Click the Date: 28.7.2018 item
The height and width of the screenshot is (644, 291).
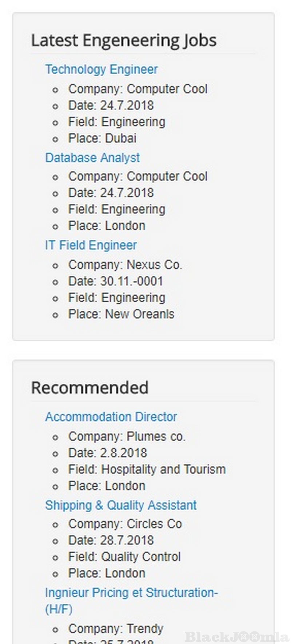tap(111, 540)
